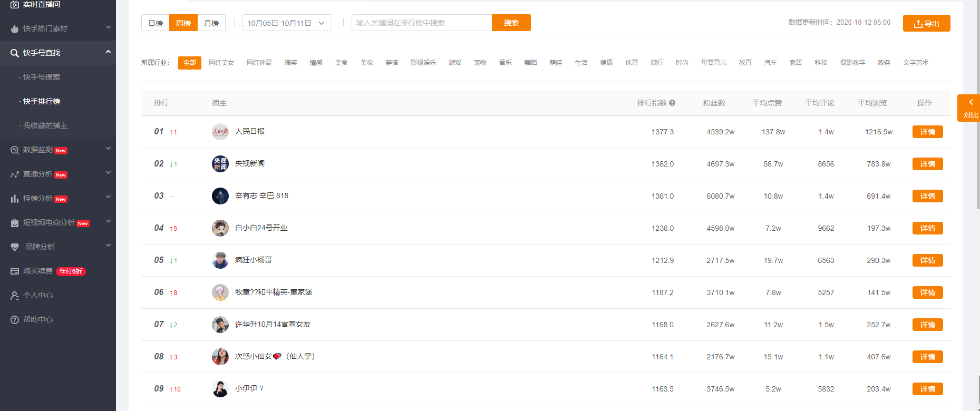Expand the 数据监测 menu chevron
This screenshot has width=980, height=411.
[x=108, y=149]
